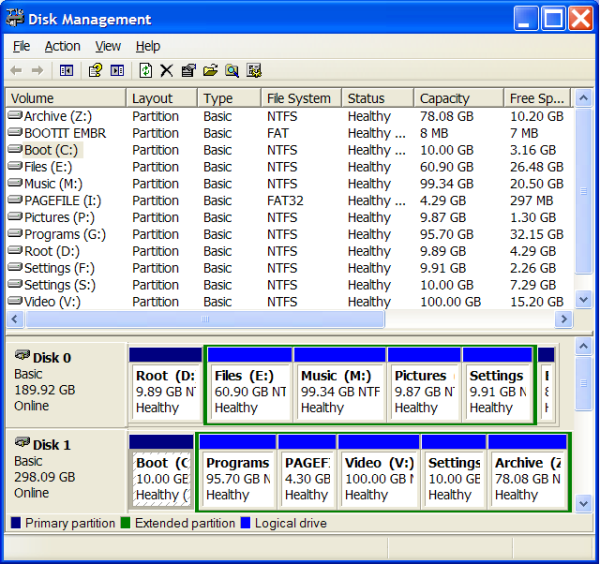600x564 pixels.
Task: Click the horizontal scrollbar right arrow
Action: (564, 319)
